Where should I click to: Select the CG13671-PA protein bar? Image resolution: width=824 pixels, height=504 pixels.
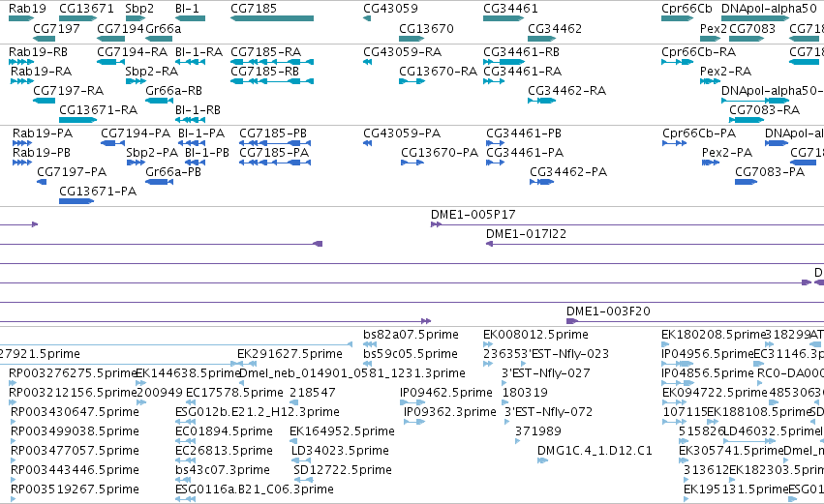76,201
